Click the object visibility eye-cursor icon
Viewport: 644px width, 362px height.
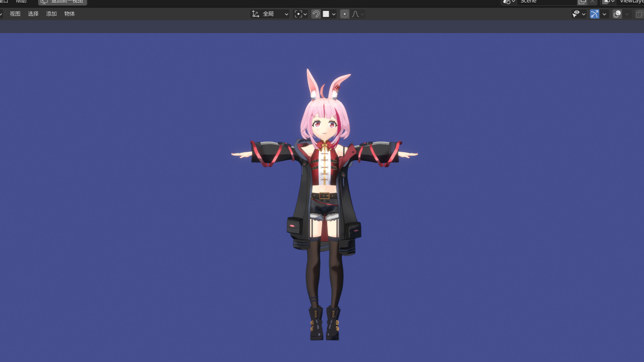(576, 14)
